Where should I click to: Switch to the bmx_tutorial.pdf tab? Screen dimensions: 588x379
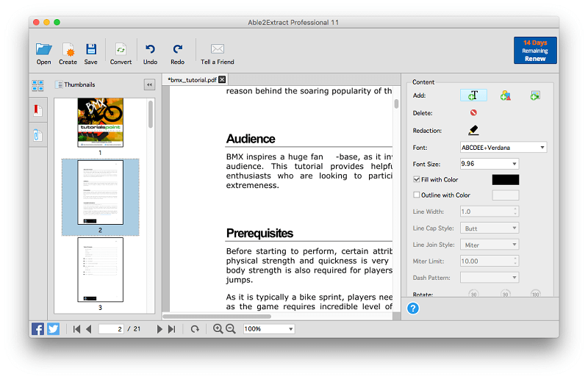(x=192, y=80)
